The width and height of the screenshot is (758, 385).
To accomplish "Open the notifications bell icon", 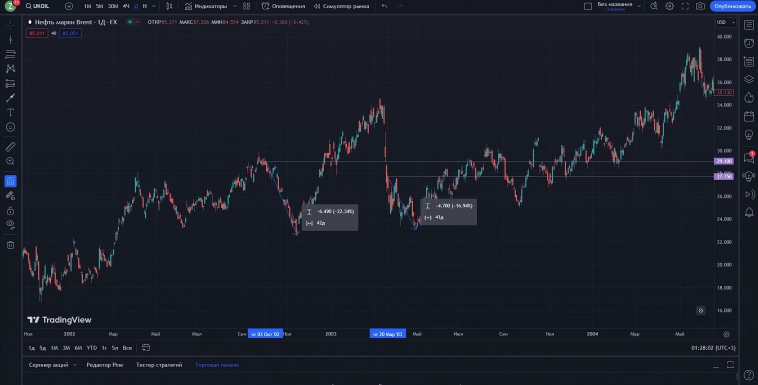I will tap(749, 212).
